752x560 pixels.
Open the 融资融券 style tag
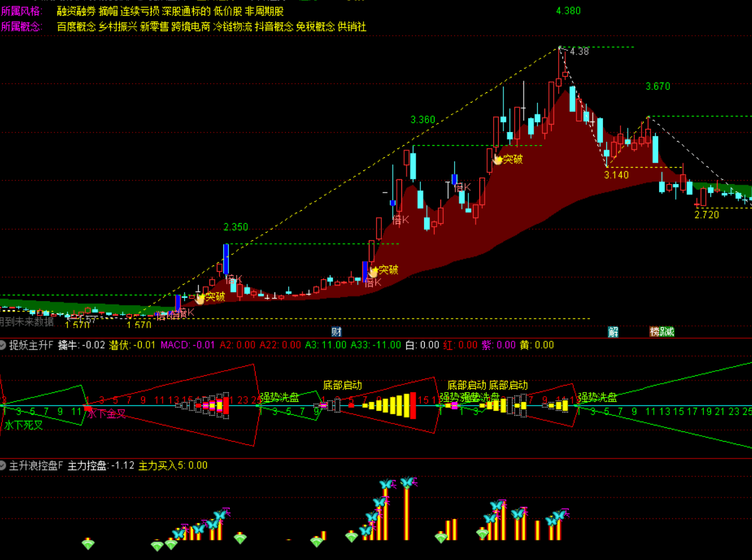pyautogui.click(x=76, y=11)
